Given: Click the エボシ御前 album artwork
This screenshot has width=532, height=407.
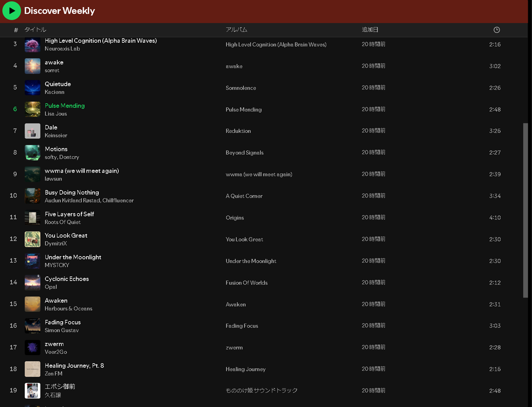Looking at the screenshot, I should point(33,390).
